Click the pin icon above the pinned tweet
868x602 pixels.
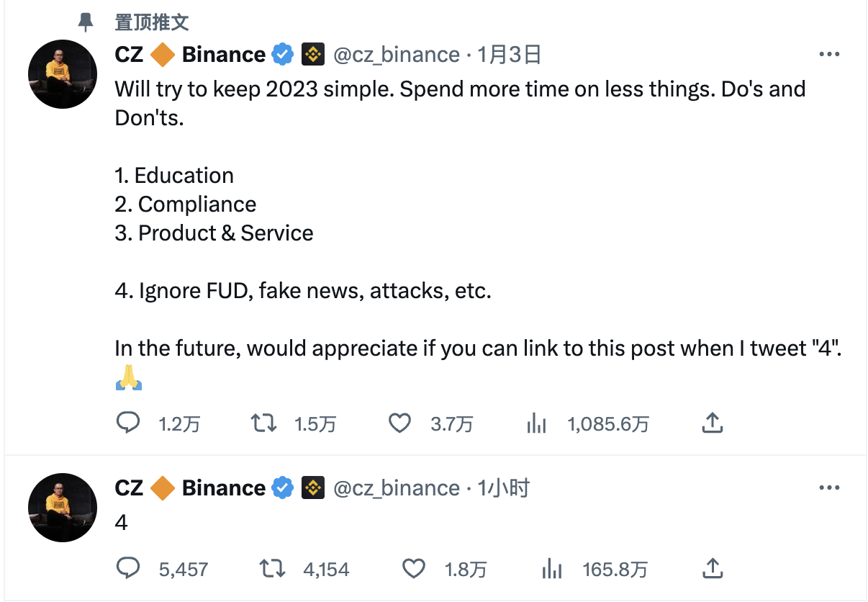click(x=86, y=22)
